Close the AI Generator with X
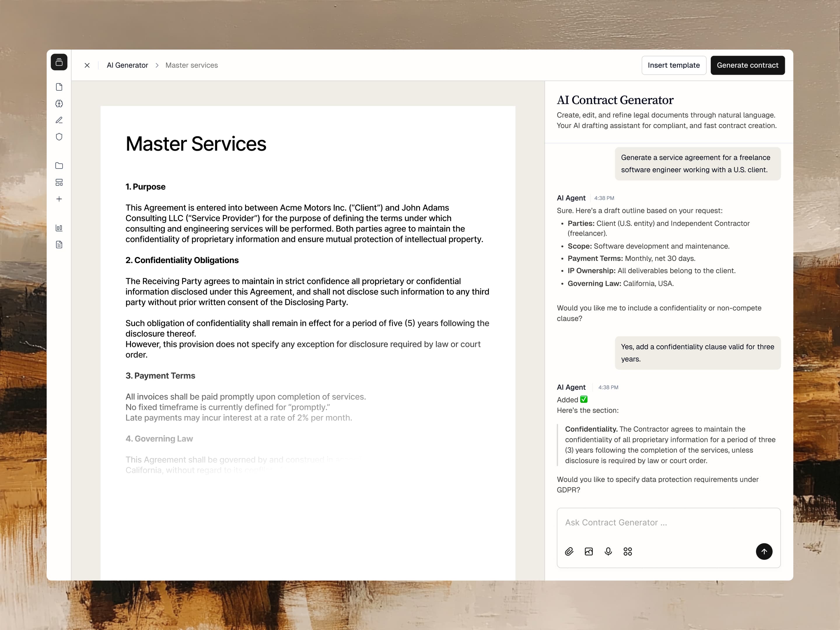This screenshot has width=840, height=630. click(x=87, y=65)
